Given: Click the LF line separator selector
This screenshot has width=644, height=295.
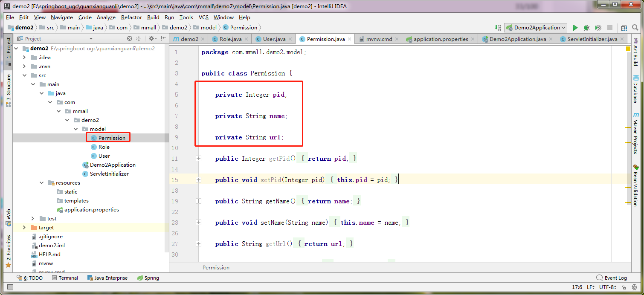Looking at the screenshot, I should point(591,287).
